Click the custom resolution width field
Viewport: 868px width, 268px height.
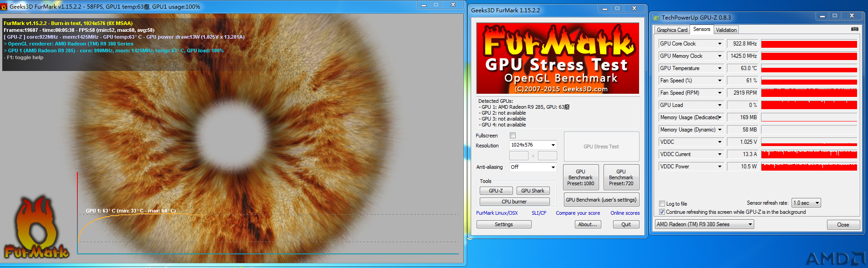pos(519,156)
